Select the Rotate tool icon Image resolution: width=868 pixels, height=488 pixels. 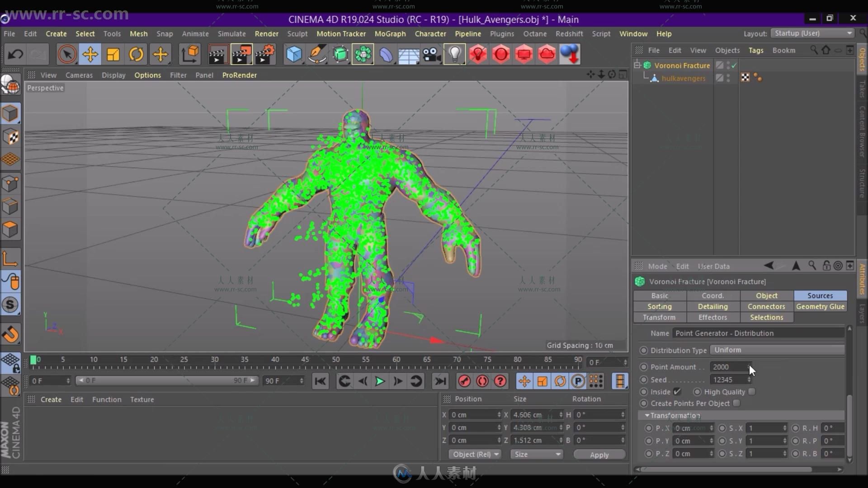click(135, 54)
